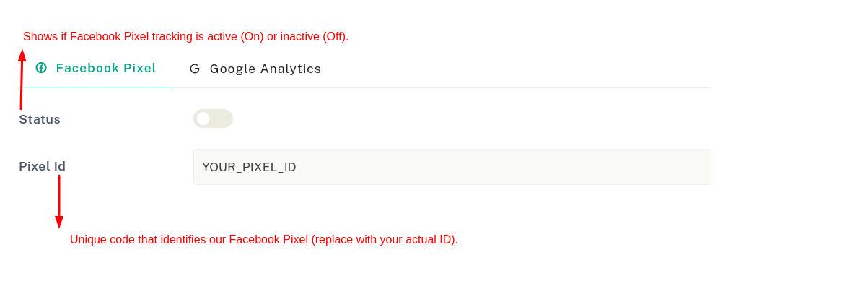Click the white knob of the Status switch
Screen dimensions: 868x289
click(203, 118)
